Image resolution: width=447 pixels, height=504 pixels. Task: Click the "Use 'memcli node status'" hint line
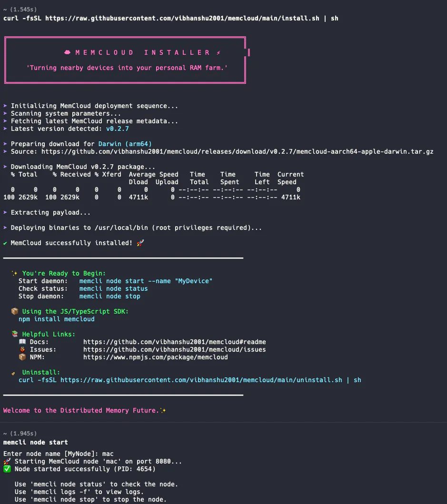(96, 484)
